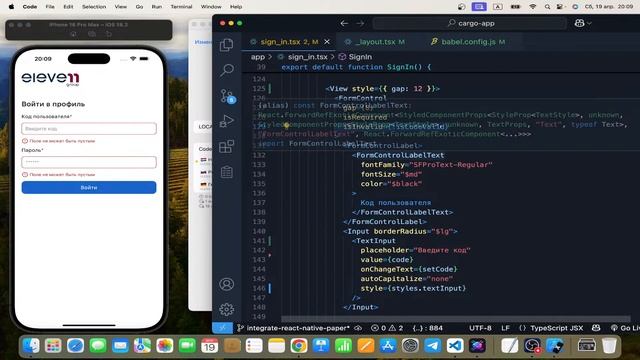Open the Go menu
Image resolution: width=640 pixels, height=360 pixels.
click(139, 7)
